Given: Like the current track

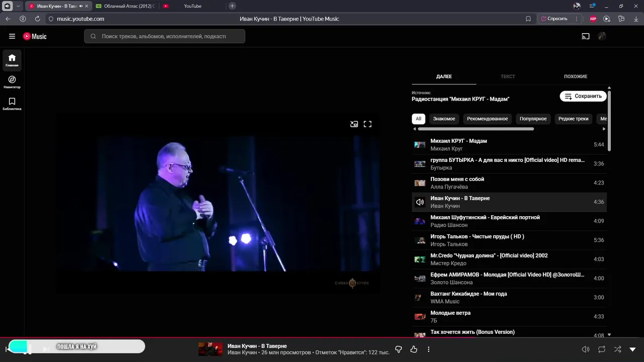Looking at the screenshot, I should [x=414, y=349].
